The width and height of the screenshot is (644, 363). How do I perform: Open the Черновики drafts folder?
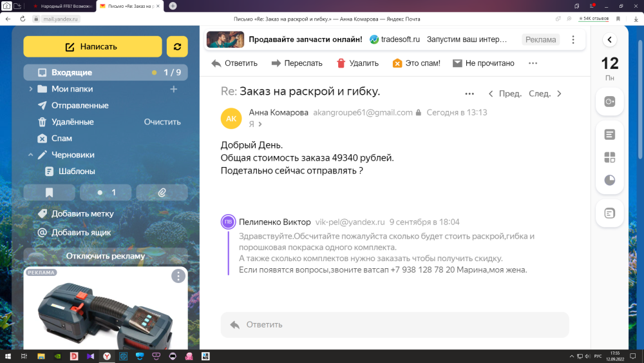tap(73, 155)
